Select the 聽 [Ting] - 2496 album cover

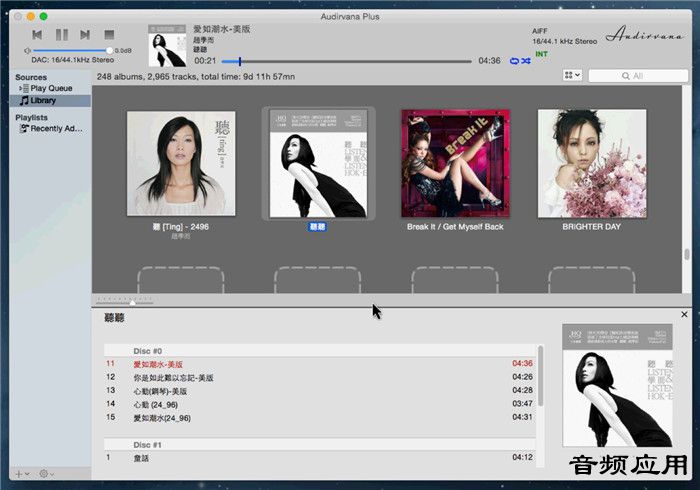click(x=181, y=163)
